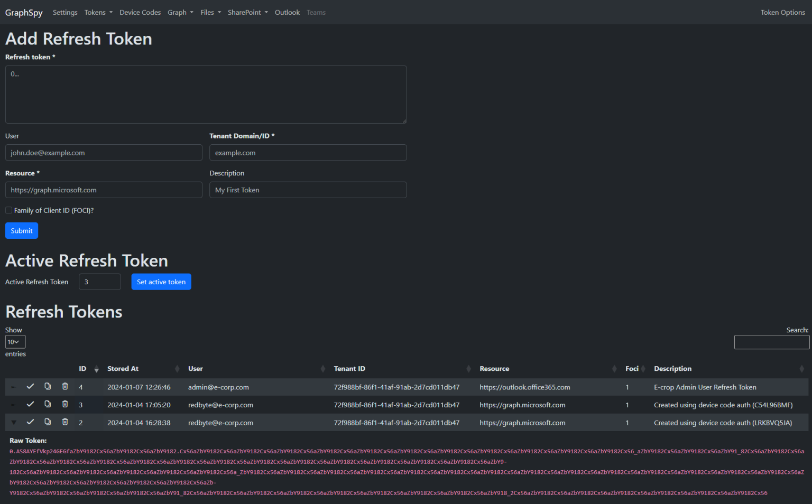Activate token ID 4 using its checkmark icon

30,386
